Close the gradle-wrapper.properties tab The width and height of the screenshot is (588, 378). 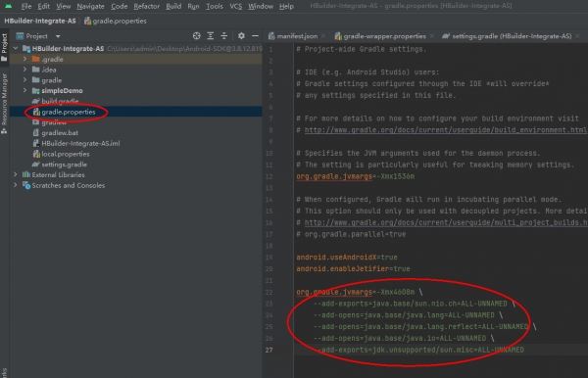coord(432,36)
